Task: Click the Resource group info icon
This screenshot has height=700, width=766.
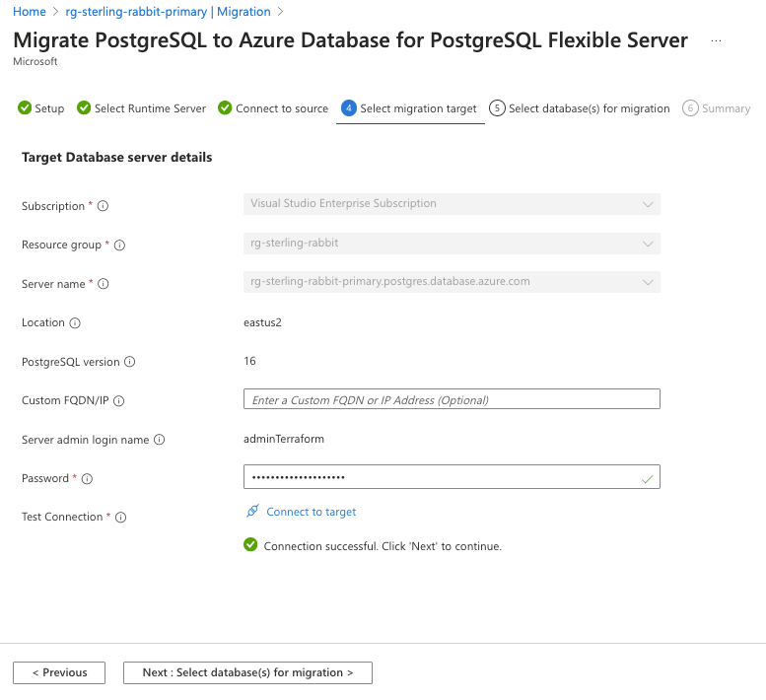Action: tap(120, 245)
